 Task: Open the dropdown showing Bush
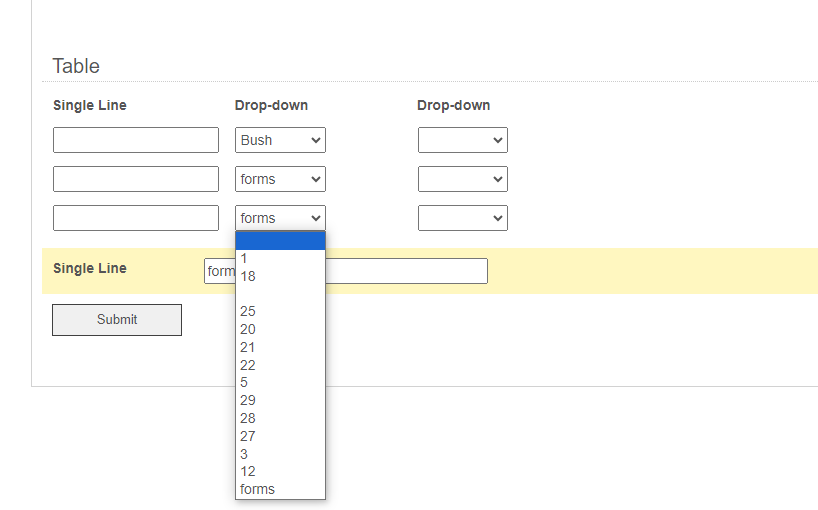[280, 140]
